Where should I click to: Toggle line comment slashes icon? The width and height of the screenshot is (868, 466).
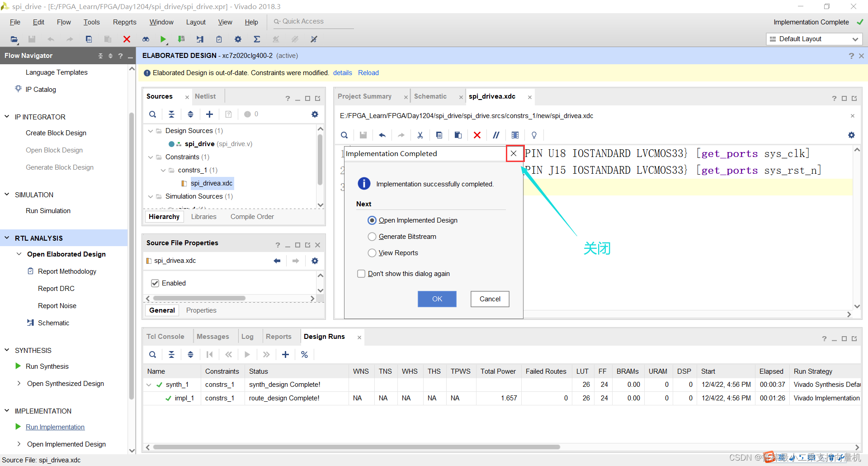(x=496, y=135)
